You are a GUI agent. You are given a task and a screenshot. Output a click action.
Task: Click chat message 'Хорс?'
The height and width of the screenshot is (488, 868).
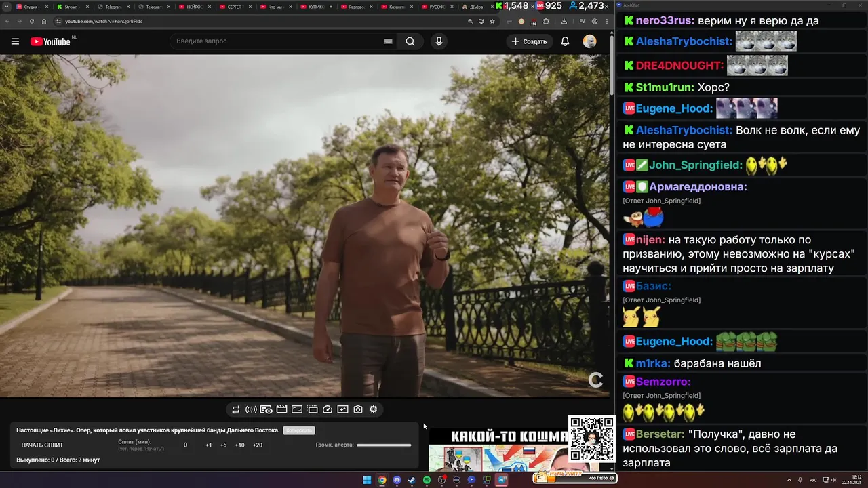coord(713,87)
